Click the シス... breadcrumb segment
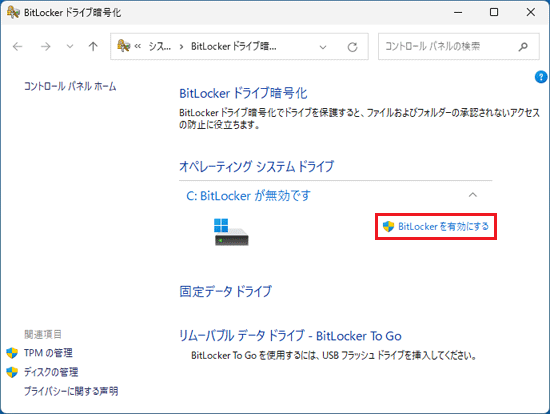 (x=160, y=46)
